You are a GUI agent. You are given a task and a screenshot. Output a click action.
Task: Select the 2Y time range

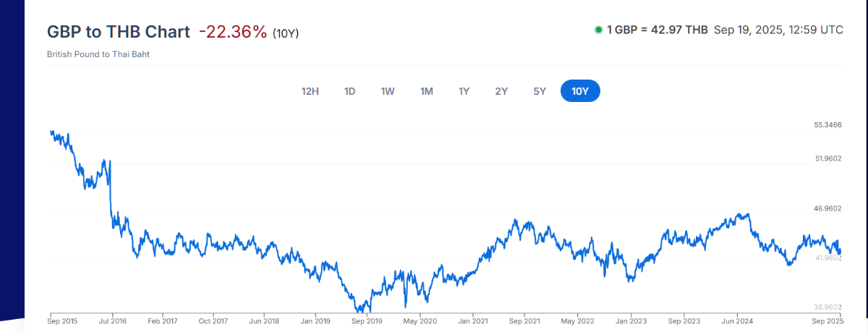(501, 91)
